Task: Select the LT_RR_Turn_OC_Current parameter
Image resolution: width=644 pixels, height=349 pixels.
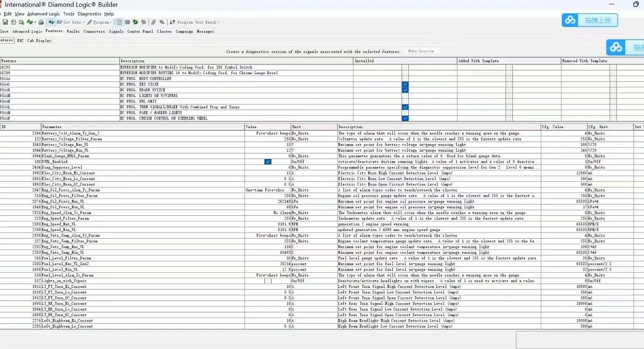Action: pos(64,315)
